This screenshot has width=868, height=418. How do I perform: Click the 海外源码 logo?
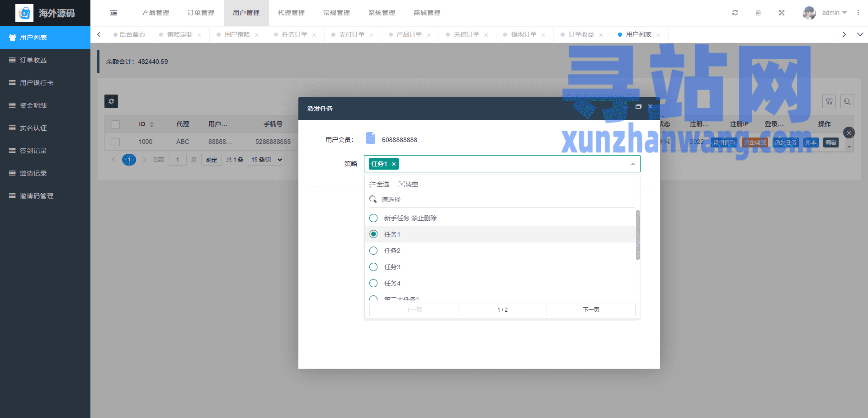[45, 13]
